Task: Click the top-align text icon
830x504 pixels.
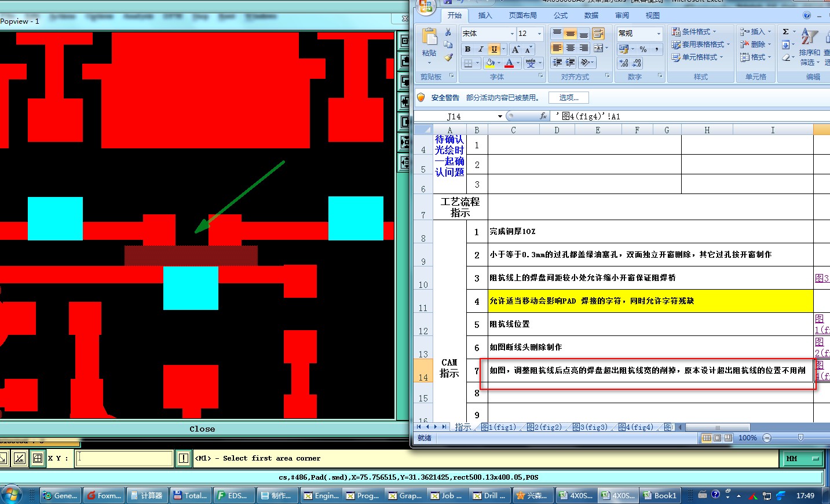Action: [x=557, y=33]
